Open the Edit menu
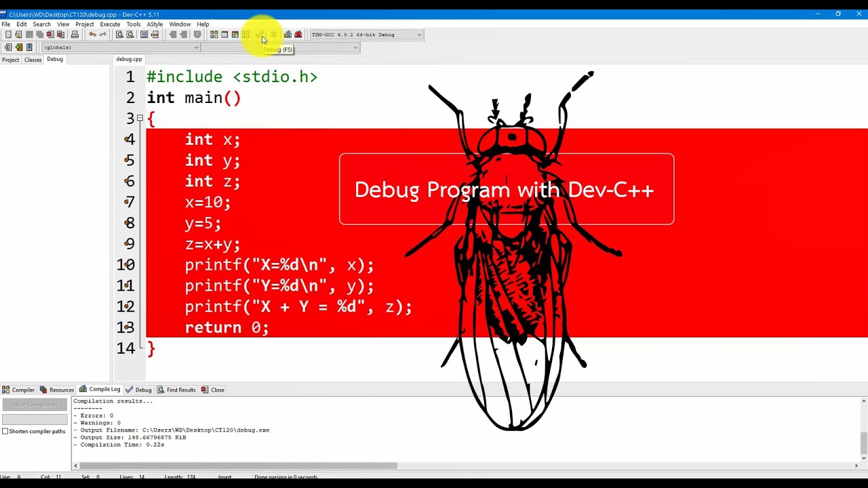Screen dimensions: 868x488 (22, 24)
